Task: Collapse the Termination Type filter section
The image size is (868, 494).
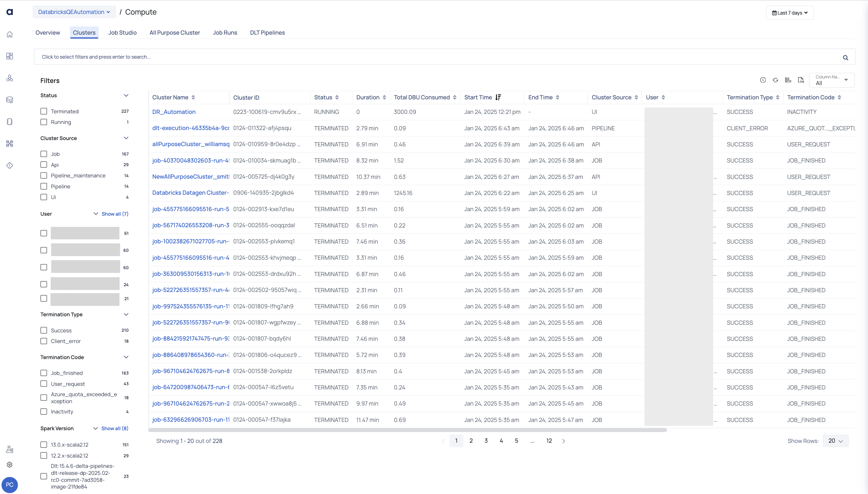Action: [126, 314]
